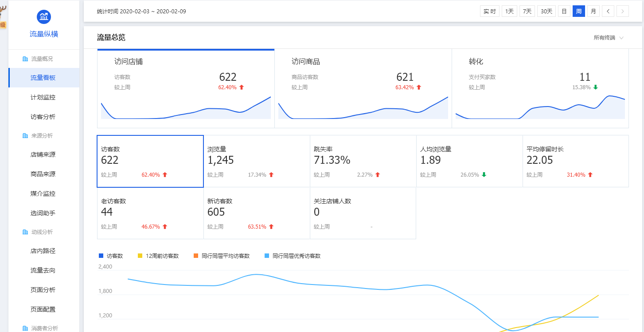Click the 流量概况 section icon
Screen dimensions: 644x332
pos(25,59)
